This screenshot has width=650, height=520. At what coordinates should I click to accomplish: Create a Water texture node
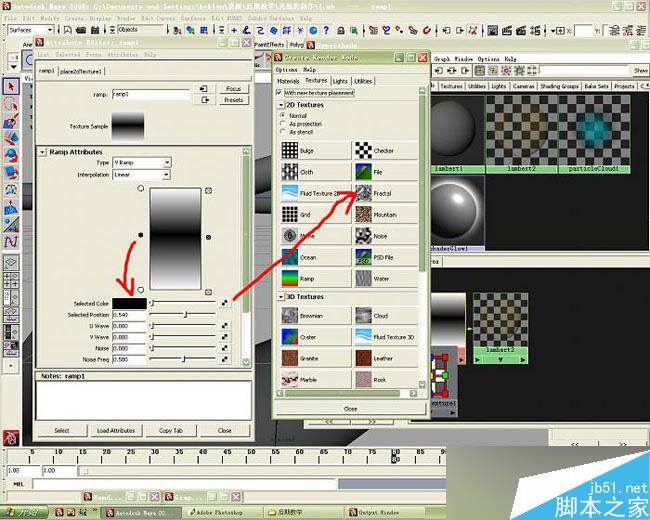pos(386,279)
